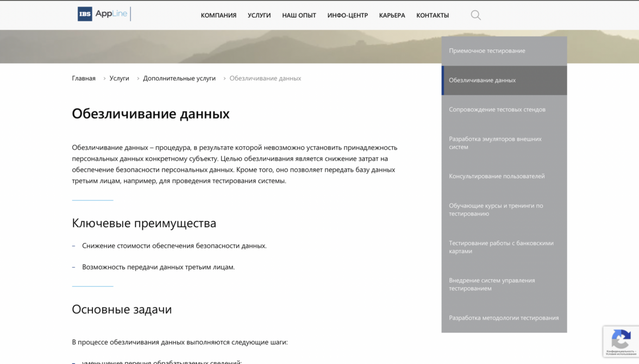
Task: Open the КАРЬЕРА page
Action: click(x=392, y=16)
